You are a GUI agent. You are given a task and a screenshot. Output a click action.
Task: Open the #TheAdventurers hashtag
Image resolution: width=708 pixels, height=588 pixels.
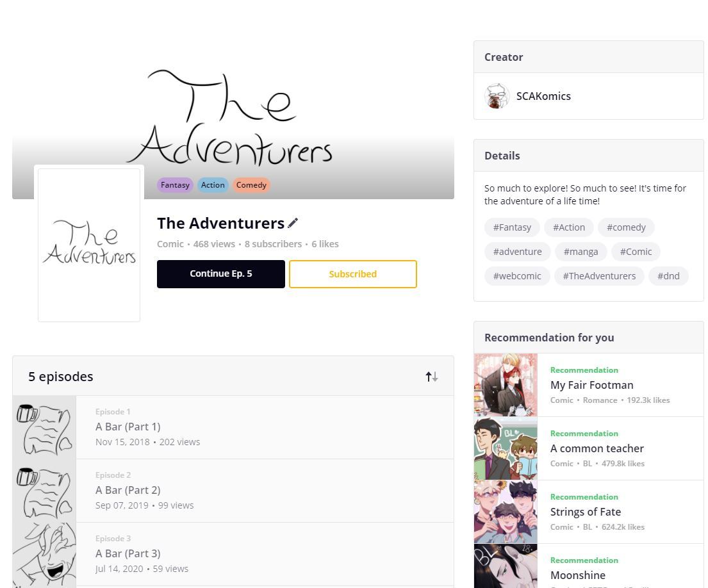click(x=599, y=276)
